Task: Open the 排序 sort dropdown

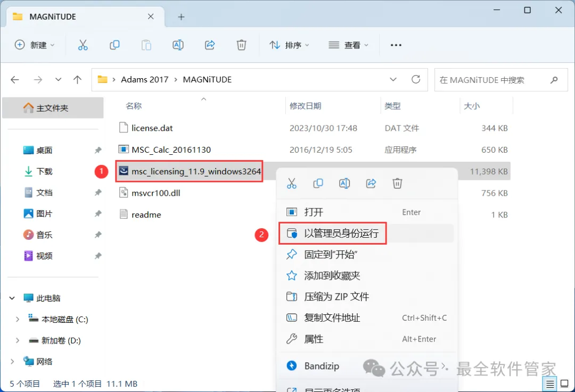Action: (289, 45)
